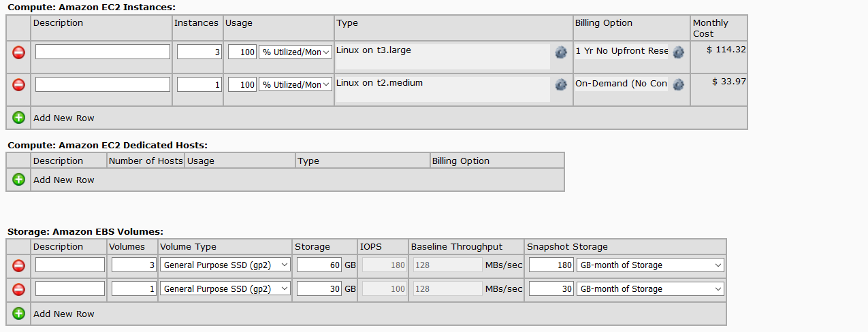Click green plus icon under Dedicated Hosts
Screen dimensions: 868x332
coord(18,180)
